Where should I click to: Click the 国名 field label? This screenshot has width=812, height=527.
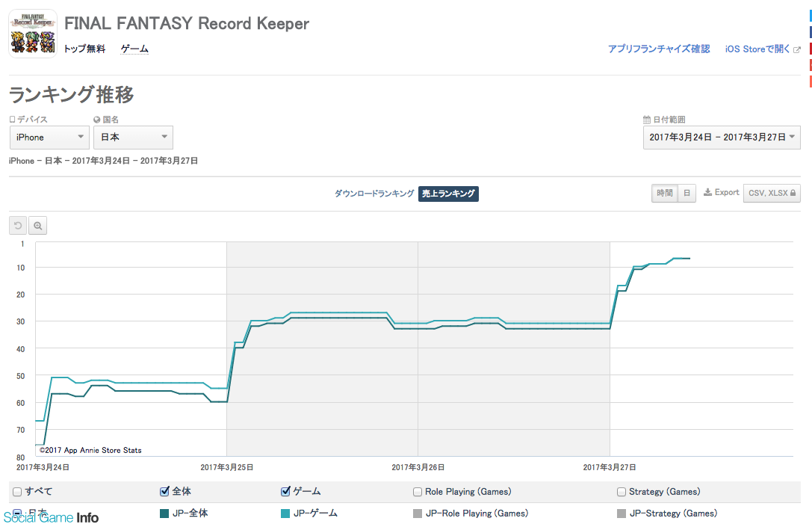111,120
